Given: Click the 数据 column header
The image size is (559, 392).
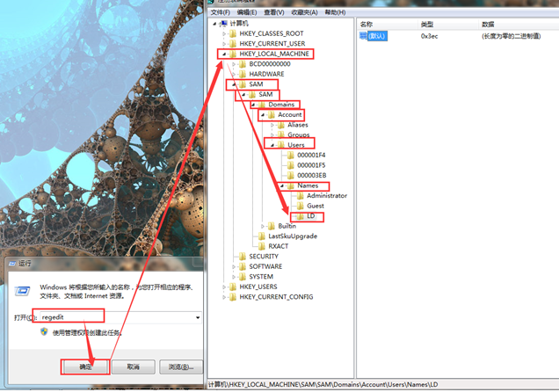Looking at the screenshot, I should (519, 25).
